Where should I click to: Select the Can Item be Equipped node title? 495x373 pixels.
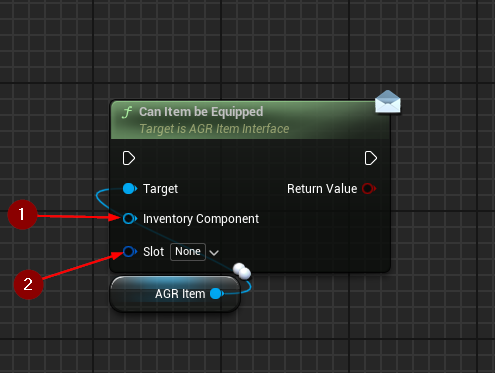pyautogui.click(x=201, y=112)
